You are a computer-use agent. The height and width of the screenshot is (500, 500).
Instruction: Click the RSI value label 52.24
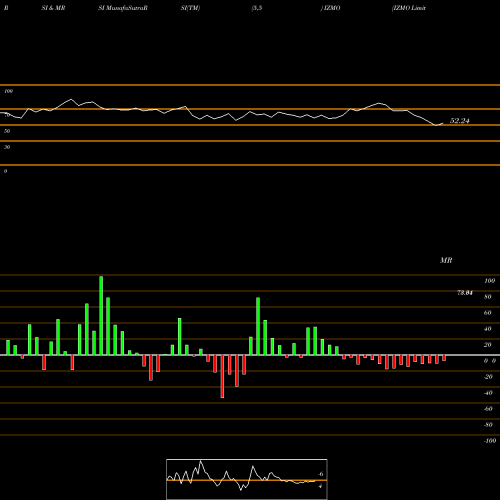459,121
